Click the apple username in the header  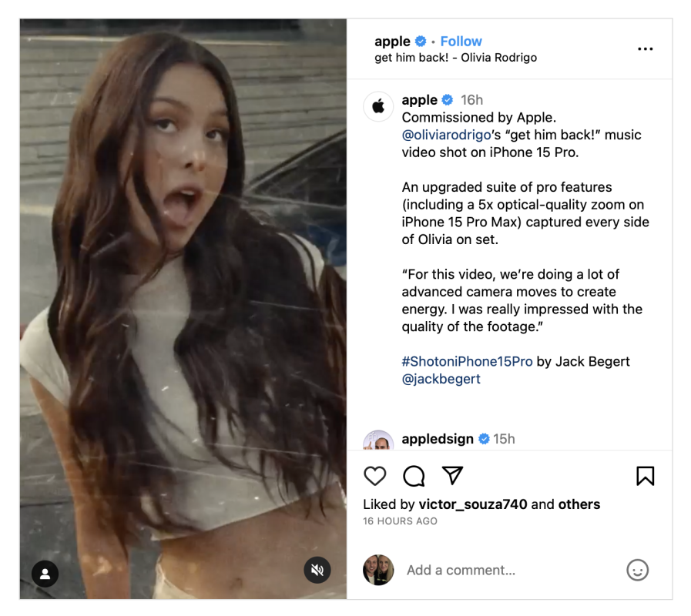point(392,42)
